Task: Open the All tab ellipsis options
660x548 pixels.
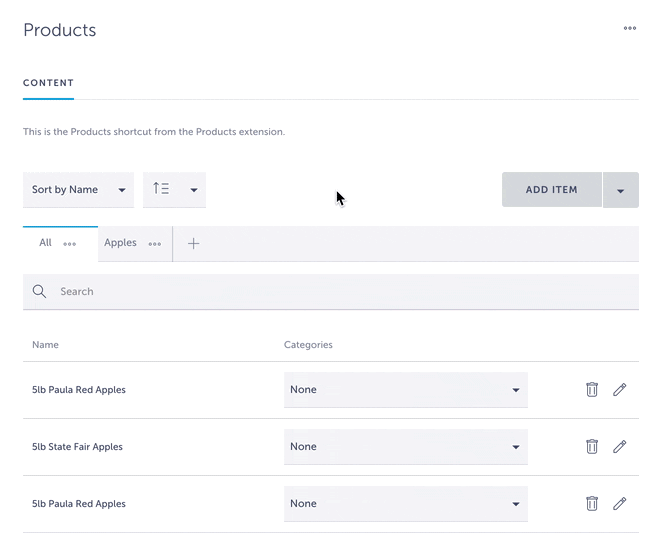Action: click(x=69, y=244)
